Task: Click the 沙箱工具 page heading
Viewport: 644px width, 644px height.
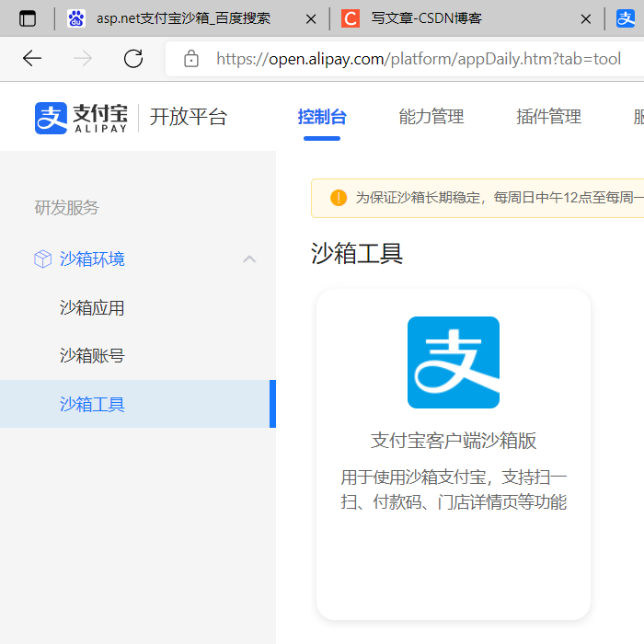Action: 357,253
